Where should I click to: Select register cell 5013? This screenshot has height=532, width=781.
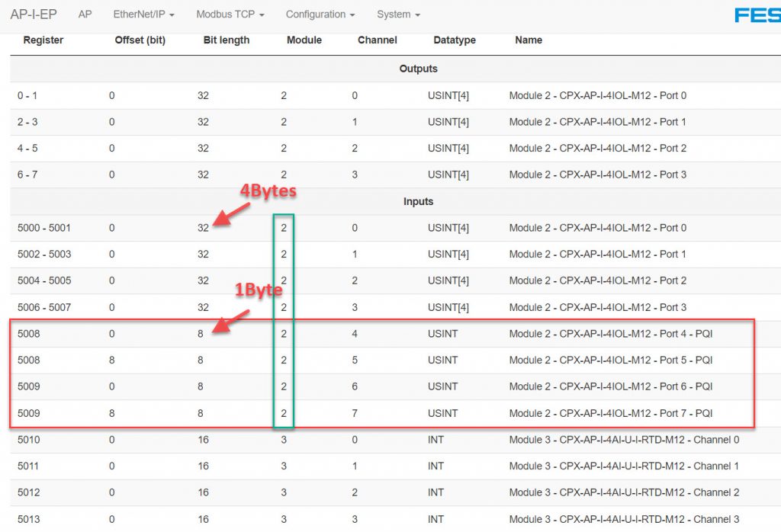(x=28, y=520)
